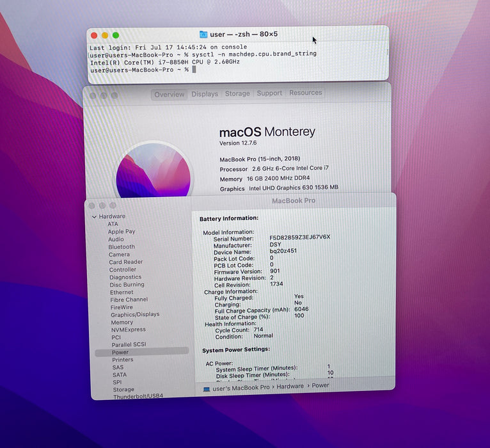This screenshot has width=490, height=448.
Task: Click the laptop icon in path bar
Action: point(206,389)
